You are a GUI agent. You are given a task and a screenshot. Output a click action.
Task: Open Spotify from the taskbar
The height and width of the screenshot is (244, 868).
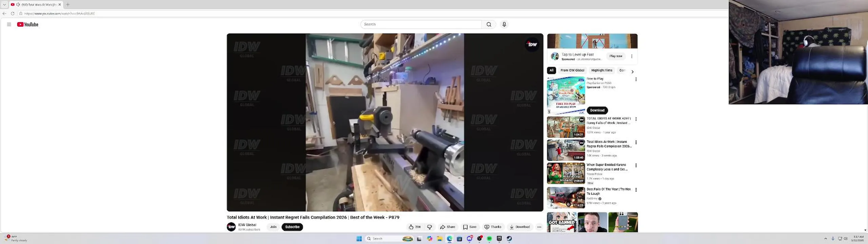(489, 239)
